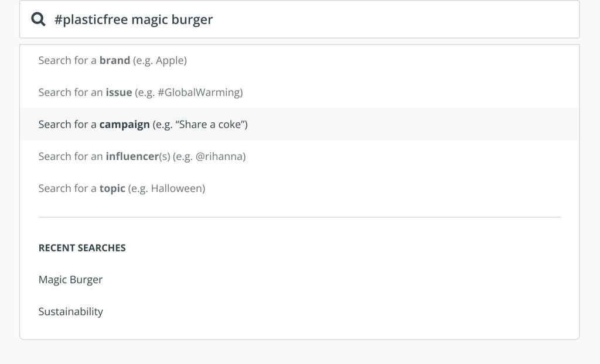
Task: Select the "Search for an influencer(s)" suggestion
Action: point(142,157)
